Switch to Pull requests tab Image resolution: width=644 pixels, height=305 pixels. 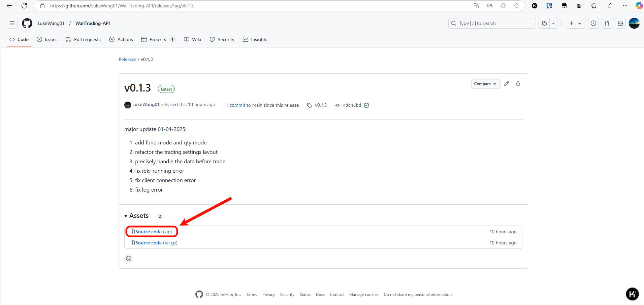[83, 39]
